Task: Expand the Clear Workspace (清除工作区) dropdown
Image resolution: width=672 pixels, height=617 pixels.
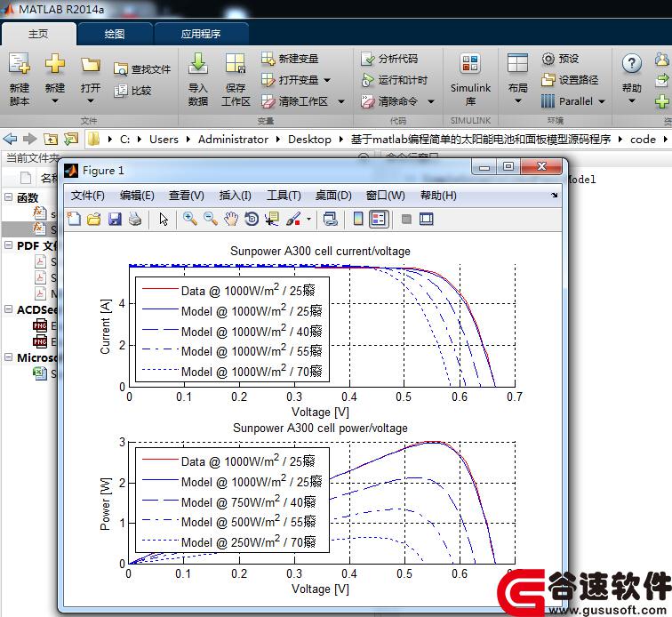Action: tap(341, 101)
